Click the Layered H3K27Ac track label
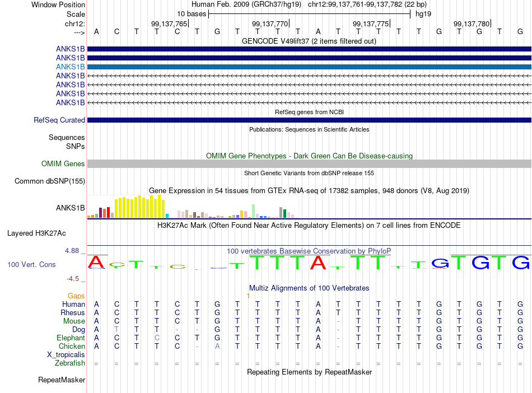Viewport: 532px width, 393px height. [36, 233]
